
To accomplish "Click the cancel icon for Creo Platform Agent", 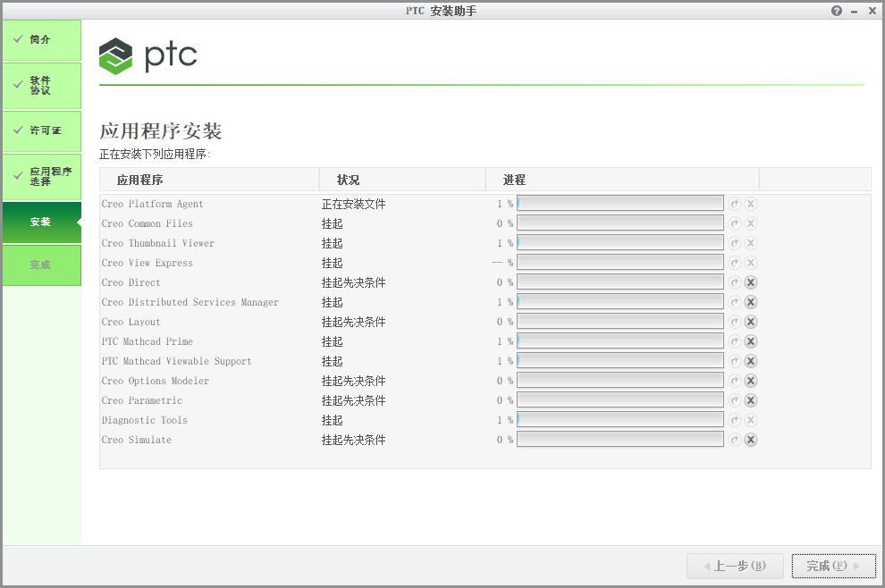I will coord(751,204).
